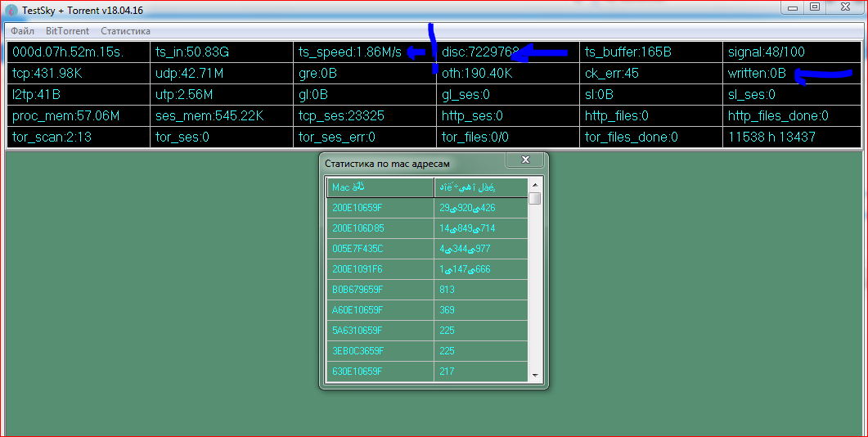Select the MAC row 3EB0C3659F
The image size is (868, 437).
(380, 351)
